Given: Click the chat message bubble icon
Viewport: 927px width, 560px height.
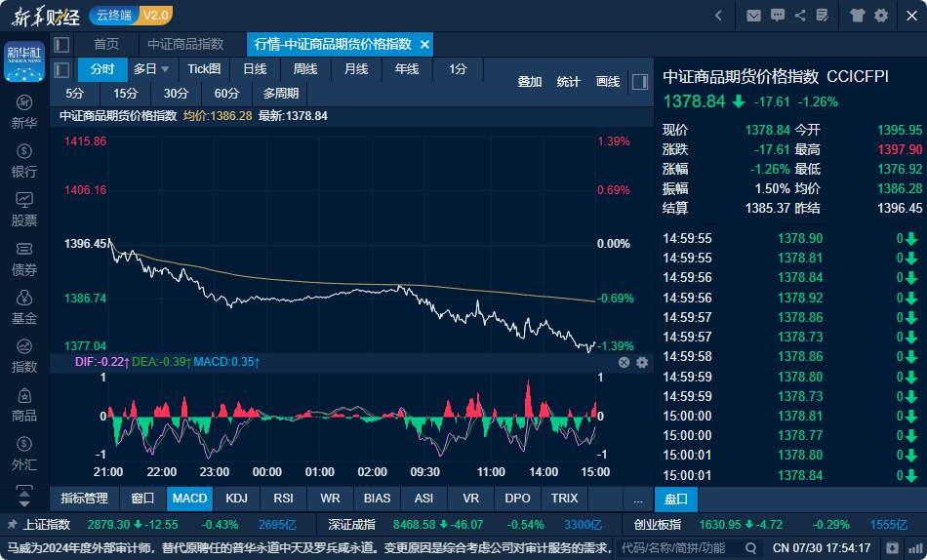Looking at the screenshot, I should [777, 15].
